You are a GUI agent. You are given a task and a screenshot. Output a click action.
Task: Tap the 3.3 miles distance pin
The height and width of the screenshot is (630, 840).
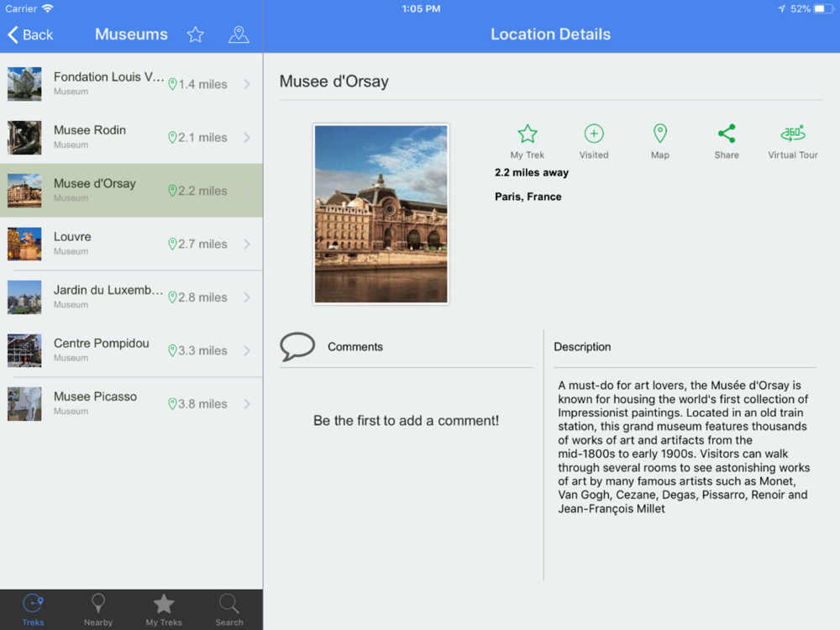tap(172, 351)
